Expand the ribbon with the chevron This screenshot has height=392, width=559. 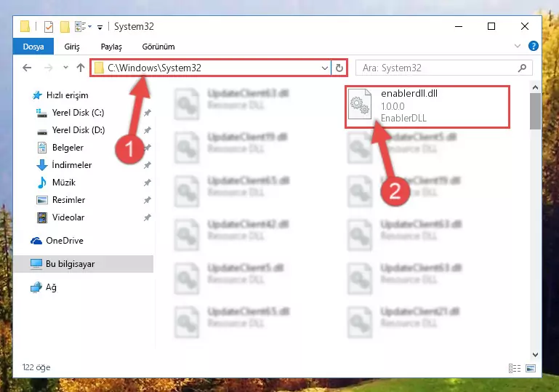coord(518,46)
